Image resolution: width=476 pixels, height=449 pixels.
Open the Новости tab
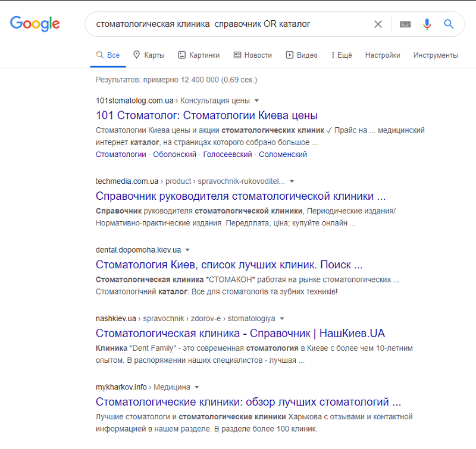(252, 55)
